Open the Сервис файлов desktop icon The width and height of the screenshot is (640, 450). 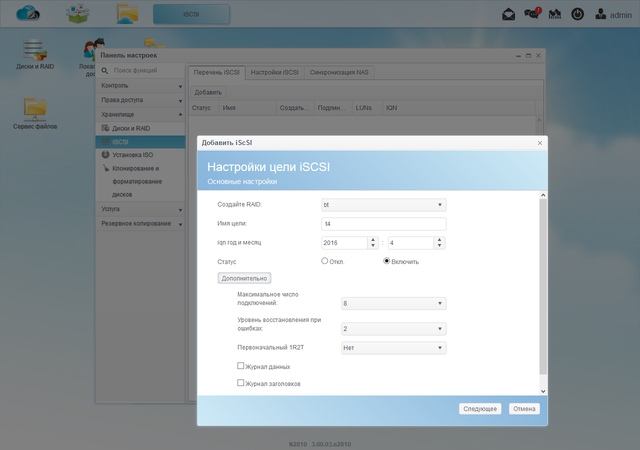tap(35, 114)
